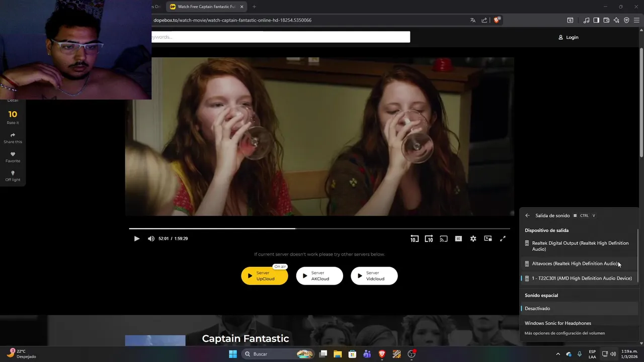
Task: Select 1 - T22C301 AMD audio device
Action: pos(579,278)
